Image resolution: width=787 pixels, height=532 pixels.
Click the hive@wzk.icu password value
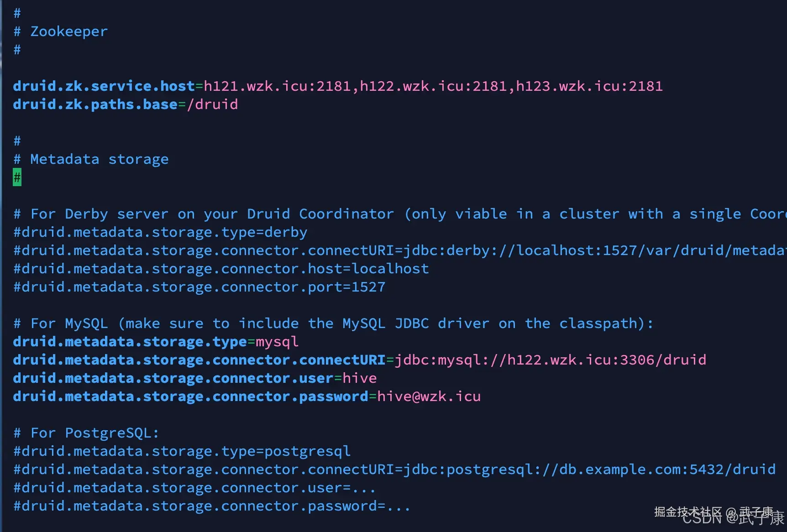tap(429, 396)
